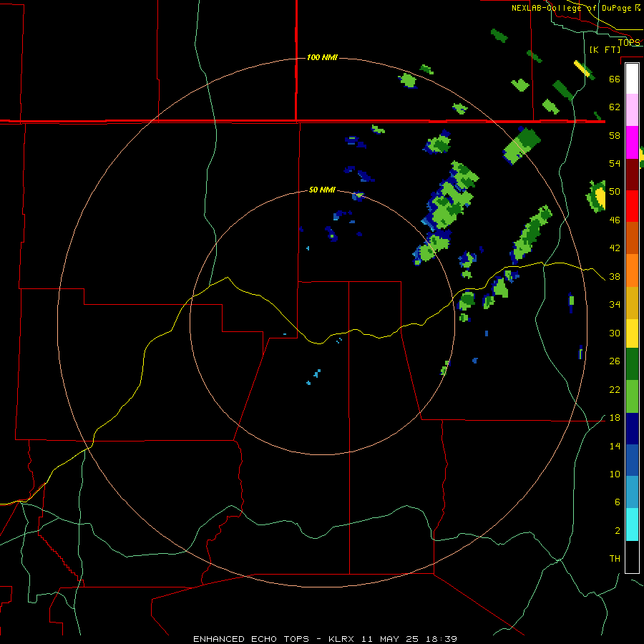Click the NEXLAB-College of DuPage credit text
Image resolution: width=644 pixels, height=644 pixels.
576,8
